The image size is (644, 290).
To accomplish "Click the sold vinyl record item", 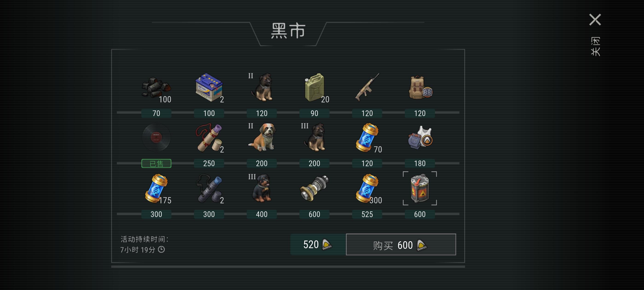I will click(156, 138).
